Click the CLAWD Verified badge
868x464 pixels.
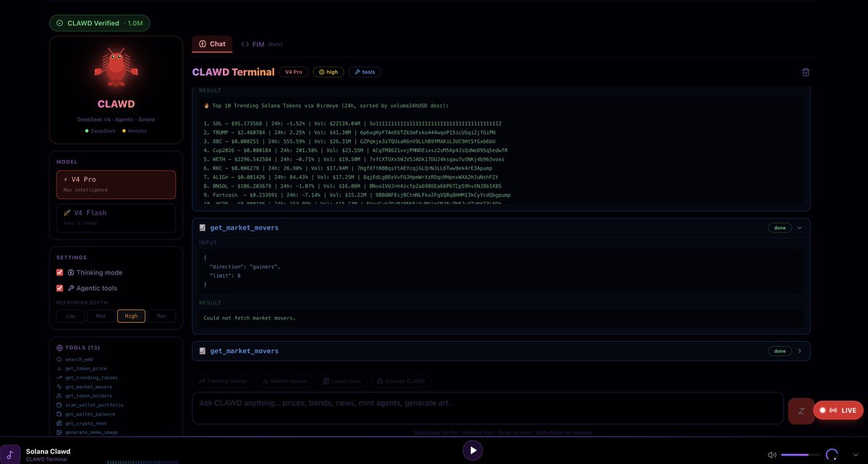pyautogui.click(x=100, y=23)
